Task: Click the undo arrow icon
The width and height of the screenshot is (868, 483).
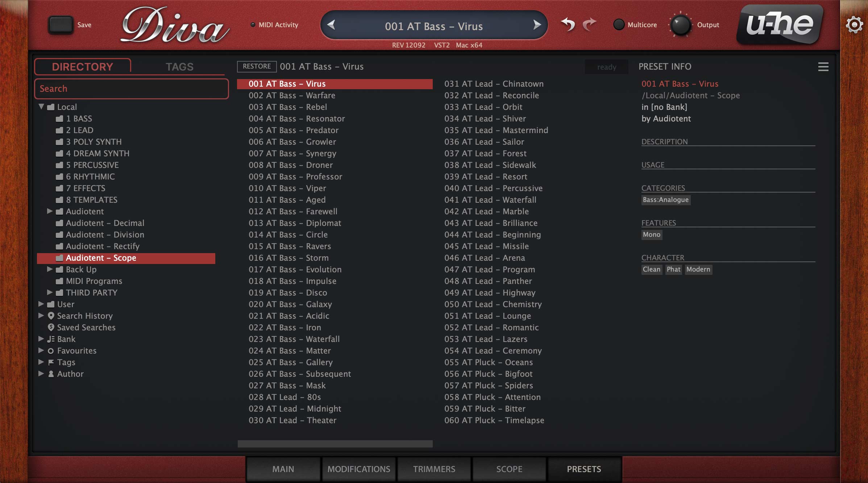Action: point(568,25)
